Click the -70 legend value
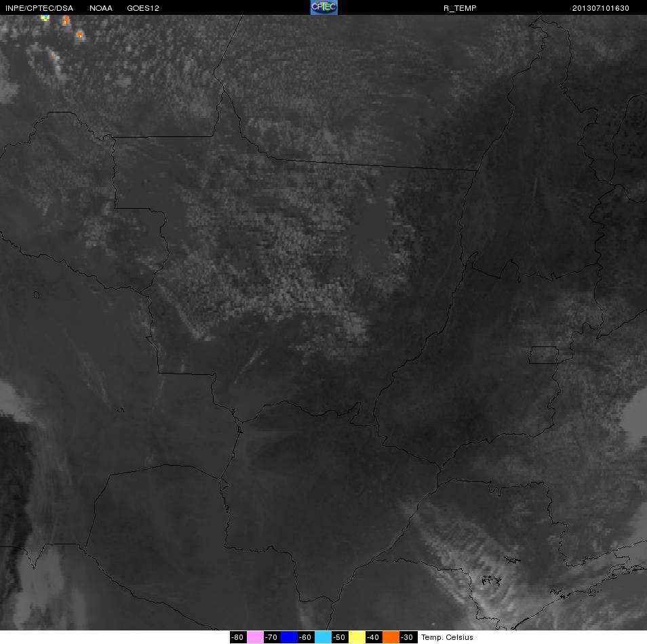Viewport: 647px width, 644px height. (x=273, y=637)
